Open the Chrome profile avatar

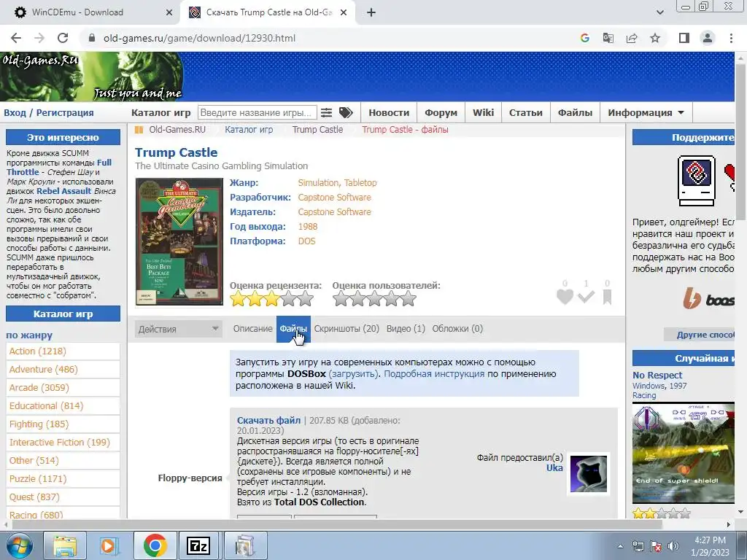708,38
